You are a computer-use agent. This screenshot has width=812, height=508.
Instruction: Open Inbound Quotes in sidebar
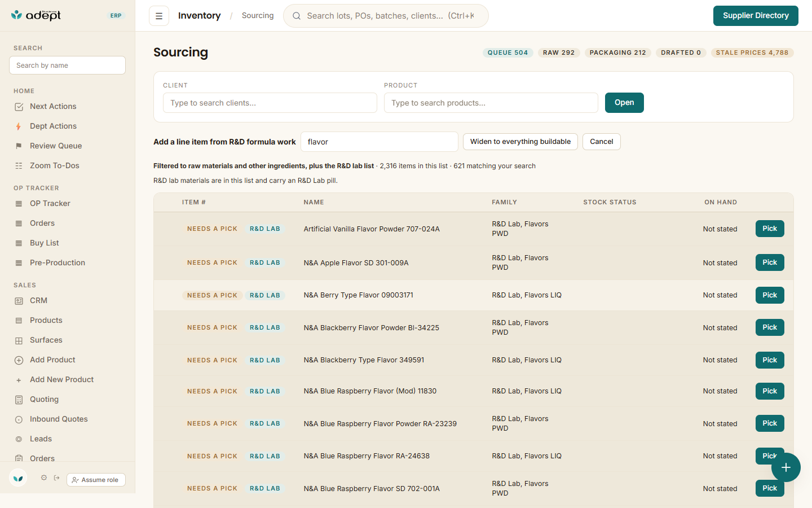coord(59,419)
